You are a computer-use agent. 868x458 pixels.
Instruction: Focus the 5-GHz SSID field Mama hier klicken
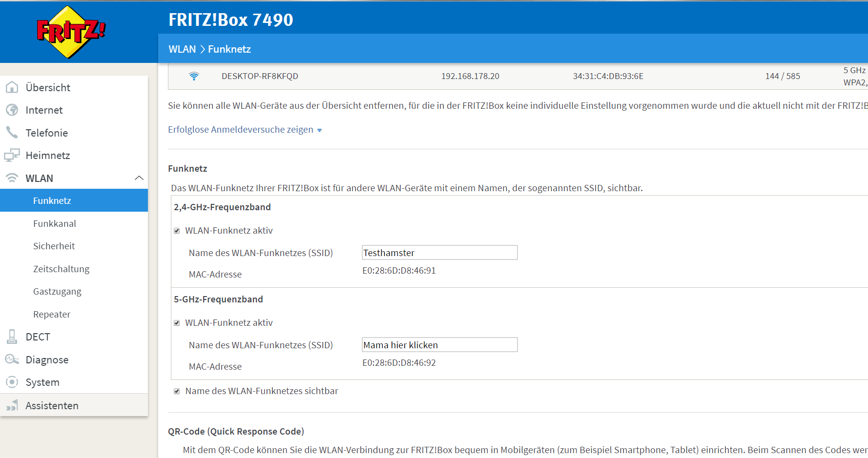pyautogui.click(x=440, y=345)
